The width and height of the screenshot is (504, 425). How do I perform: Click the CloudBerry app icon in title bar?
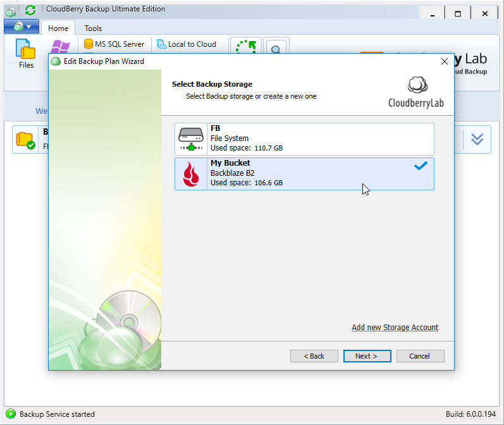pos(11,11)
